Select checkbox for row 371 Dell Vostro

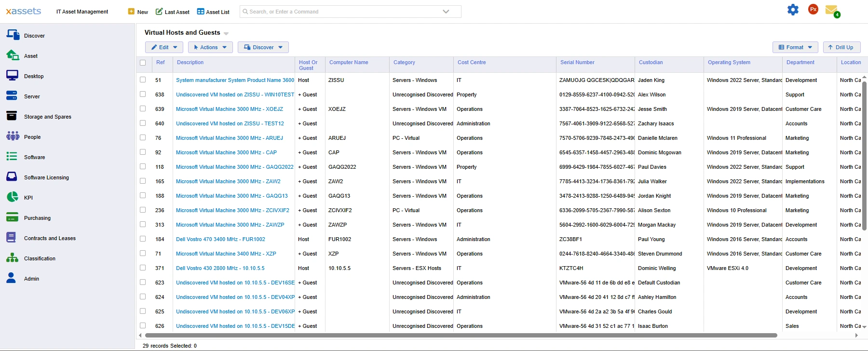coord(143,268)
